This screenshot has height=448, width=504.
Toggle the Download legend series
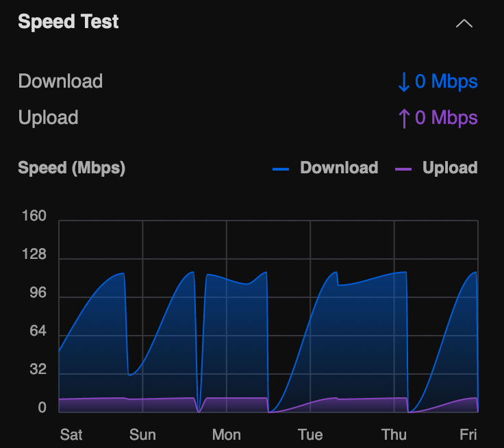pyautogui.click(x=339, y=168)
